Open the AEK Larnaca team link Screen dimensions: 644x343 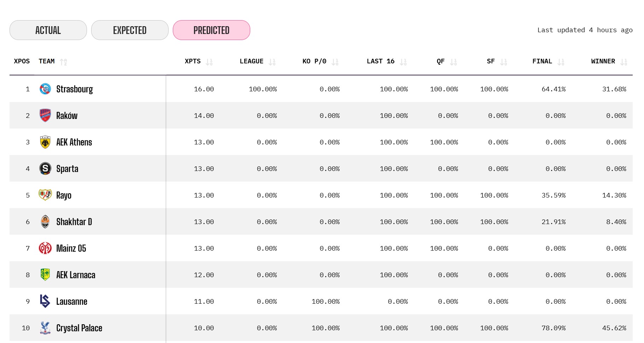[76, 275]
